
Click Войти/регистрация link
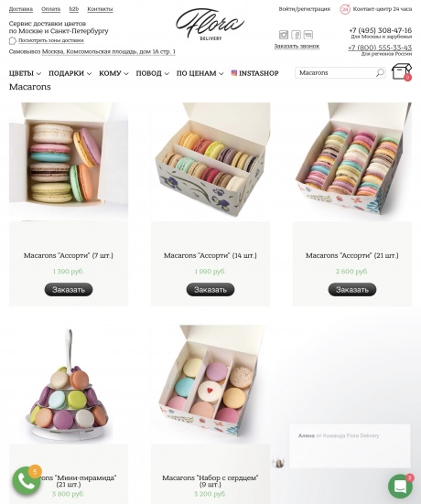[304, 9]
